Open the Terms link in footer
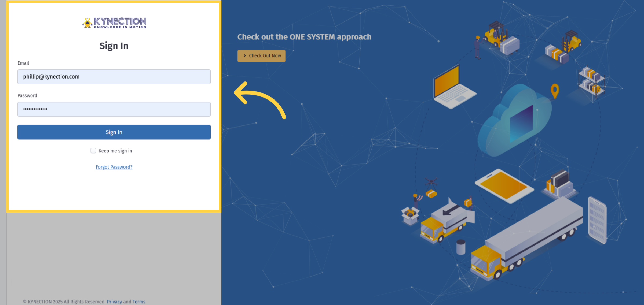 pos(139,302)
